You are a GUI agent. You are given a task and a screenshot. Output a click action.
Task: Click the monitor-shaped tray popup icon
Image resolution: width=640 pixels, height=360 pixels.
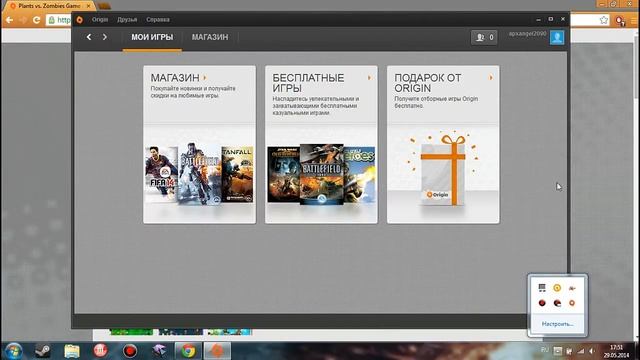point(542,288)
